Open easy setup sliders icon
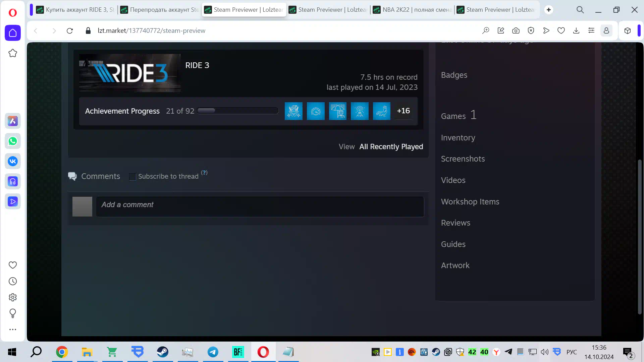Screen dimensions: 644x362 click(x=591, y=31)
